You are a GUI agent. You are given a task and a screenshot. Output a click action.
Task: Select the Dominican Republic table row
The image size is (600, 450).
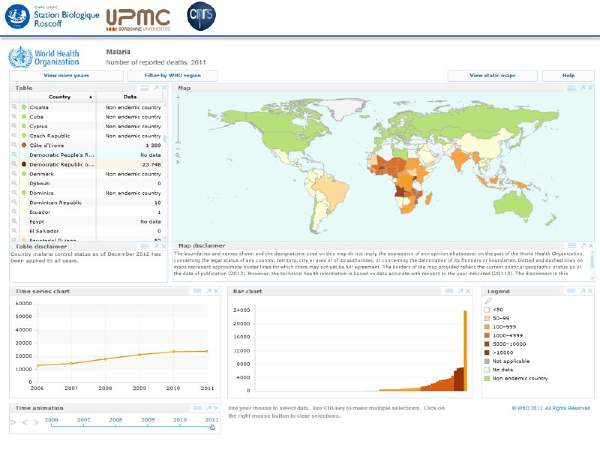tap(88, 202)
